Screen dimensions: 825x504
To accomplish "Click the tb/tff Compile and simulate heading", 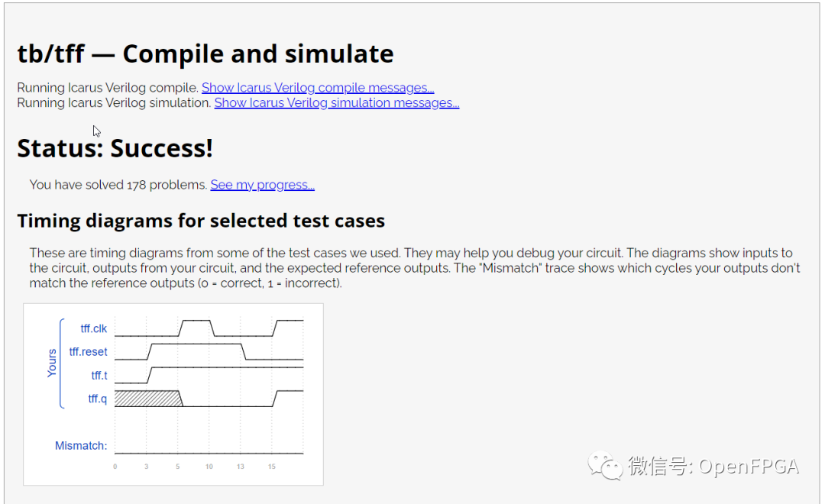I will (205, 54).
